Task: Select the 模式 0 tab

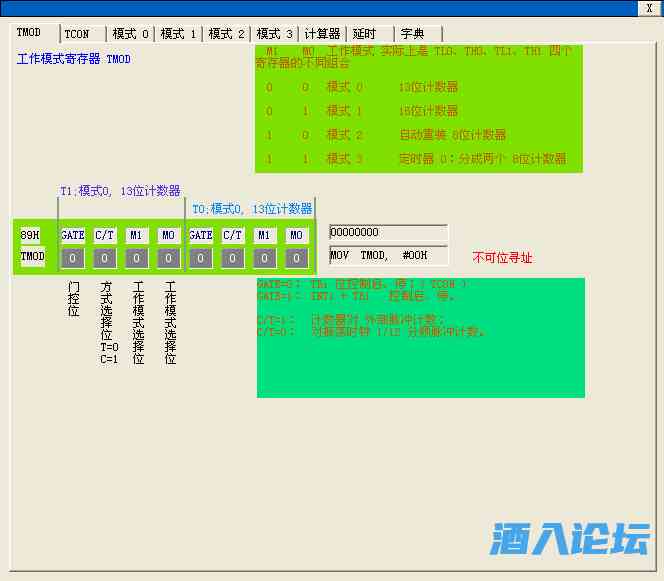Action: coord(130,34)
